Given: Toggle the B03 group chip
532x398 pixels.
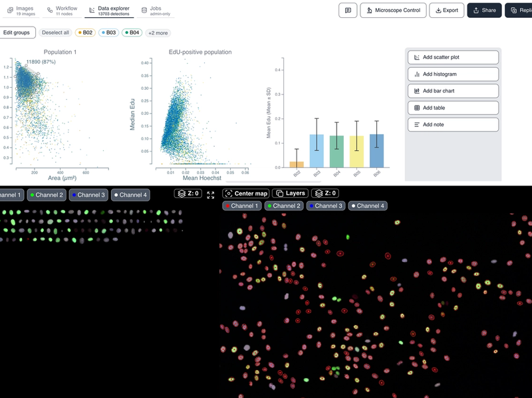Looking at the screenshot, I should [x=108, y=33].
